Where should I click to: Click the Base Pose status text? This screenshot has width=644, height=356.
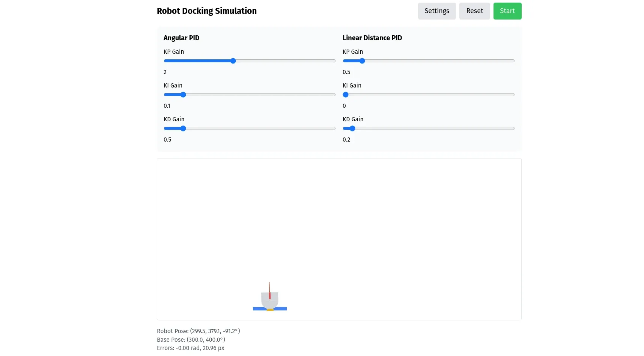point(191,339)
